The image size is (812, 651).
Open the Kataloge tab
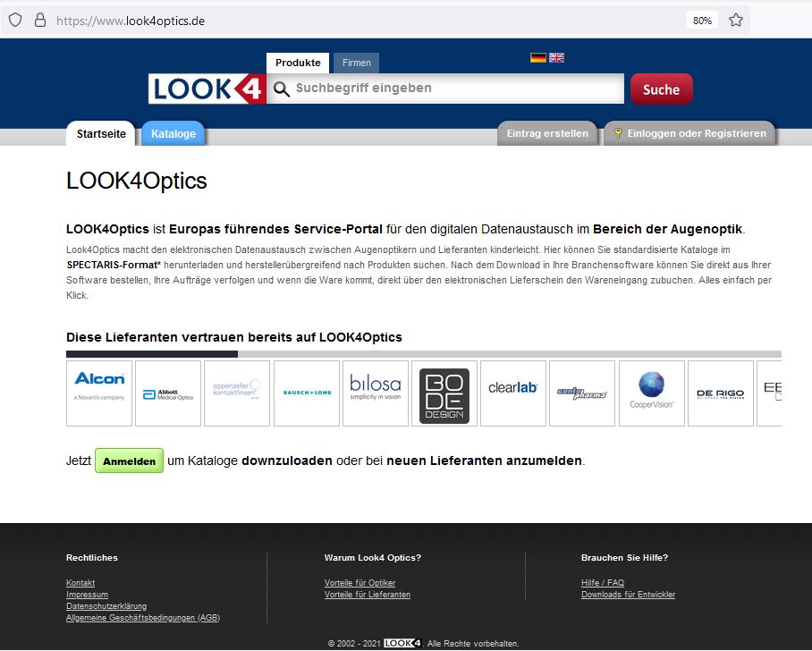173,133
